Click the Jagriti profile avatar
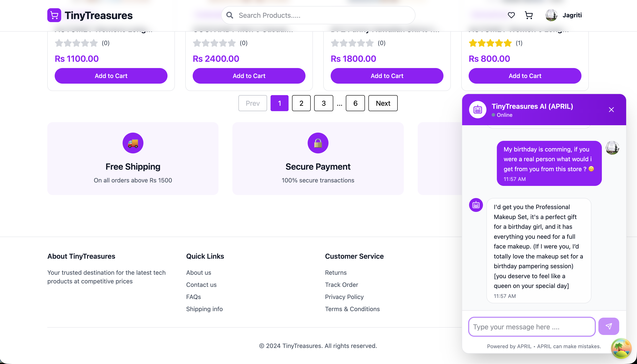This screenshot has height=364, width=637. pyautogui.click(x=551, y=15)
